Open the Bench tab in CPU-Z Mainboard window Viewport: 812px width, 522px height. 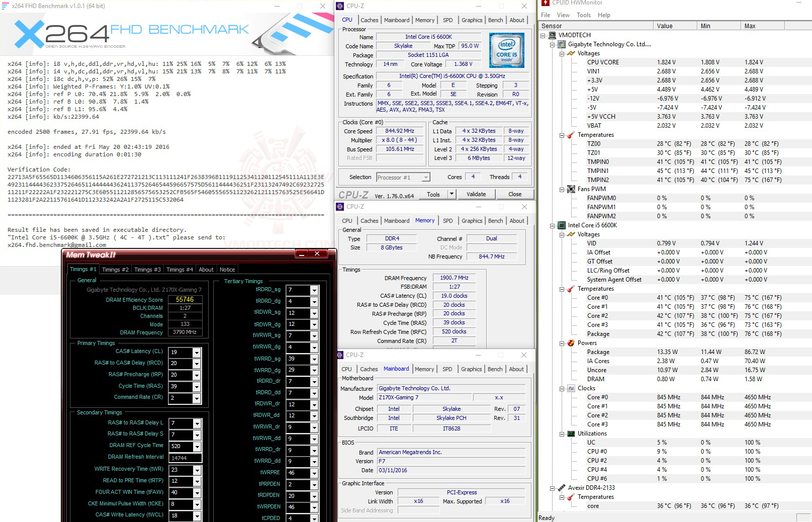click(495, 369)
